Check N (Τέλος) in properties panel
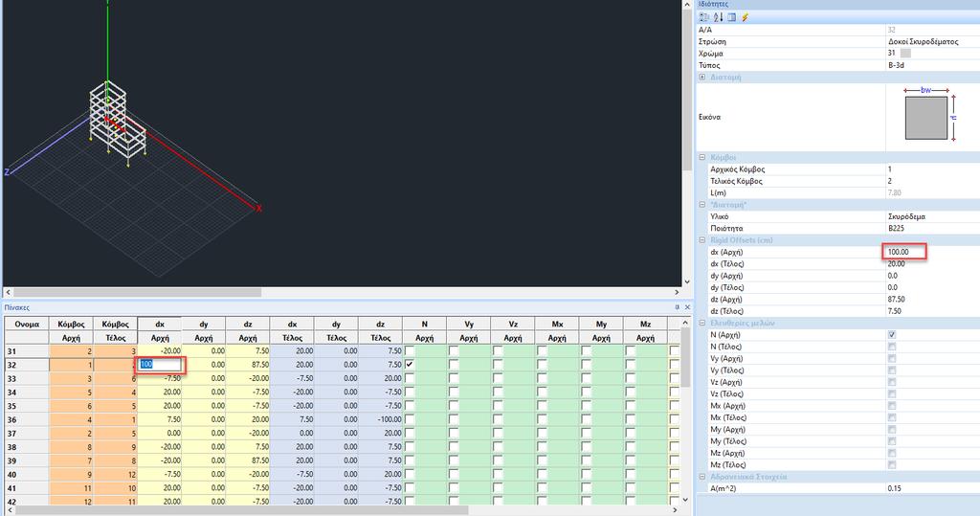The image size is (980, 516). (891, 347)
